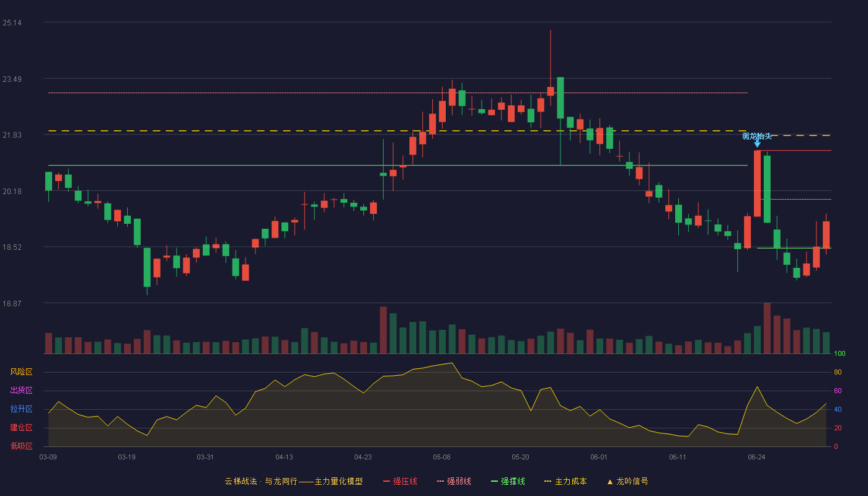The height and width of the screenshot is (496, 868).
Task: Click the 18.52 price axis label
Action: pyautogui.click(x=12, y=247)
